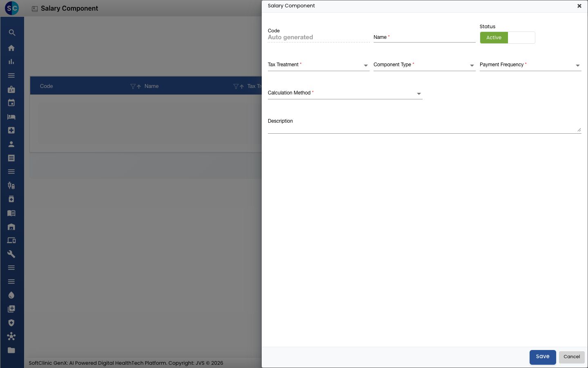The height and width of the screenshot is (368, 588).
Task: Cancel the Salary Component dialog
Action: pyautogui.click(x=572, y=357)
